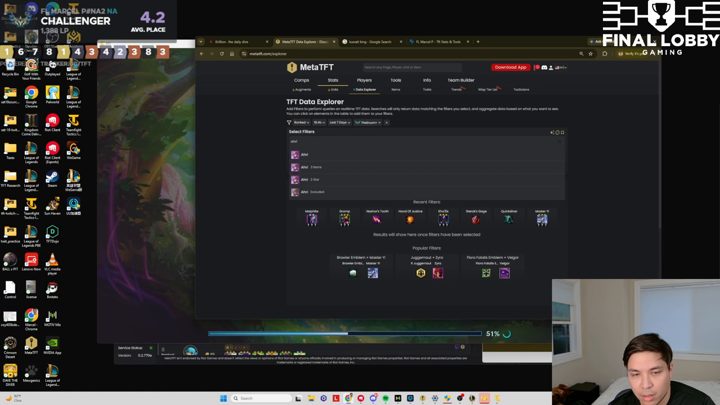Screen dimensions: 720x405
Task: Click the Veigar icon in Popular Filters
Action: pos(504,273)
